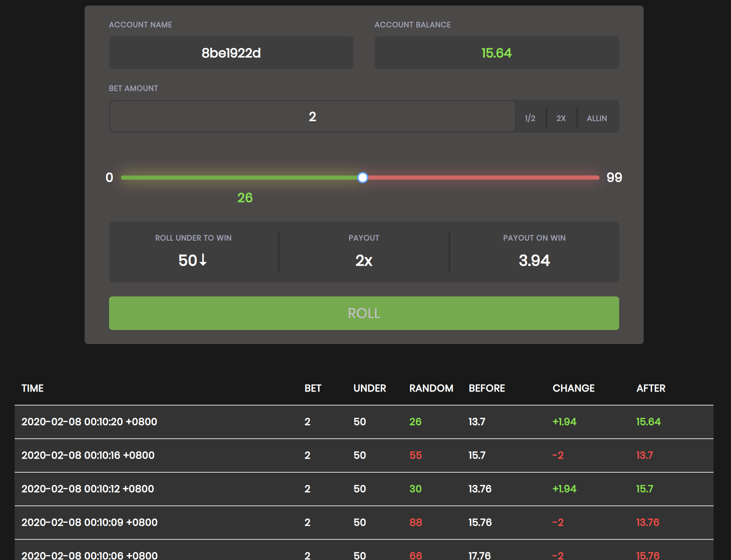The height and width of the screenshot is (560, 731).
Task: Click the RANDOM column header
Action: (x=431, y=388)
